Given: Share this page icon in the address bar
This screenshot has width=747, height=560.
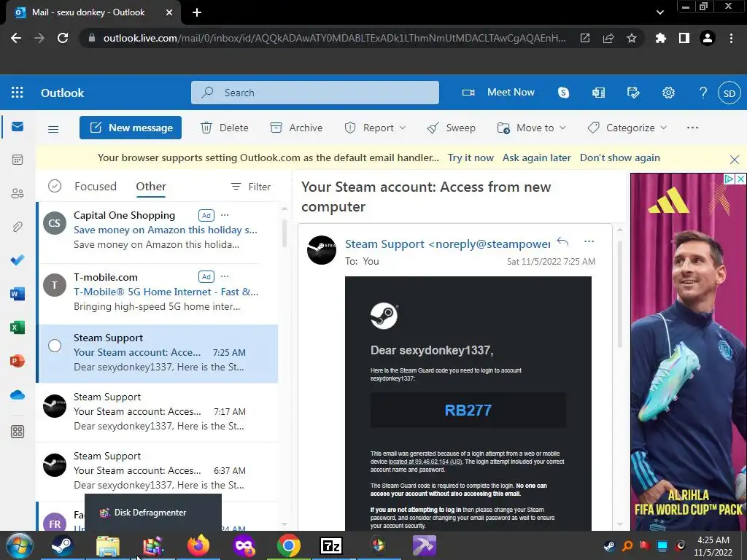Looking at the screenshot, I should click(x=608, y=38).
